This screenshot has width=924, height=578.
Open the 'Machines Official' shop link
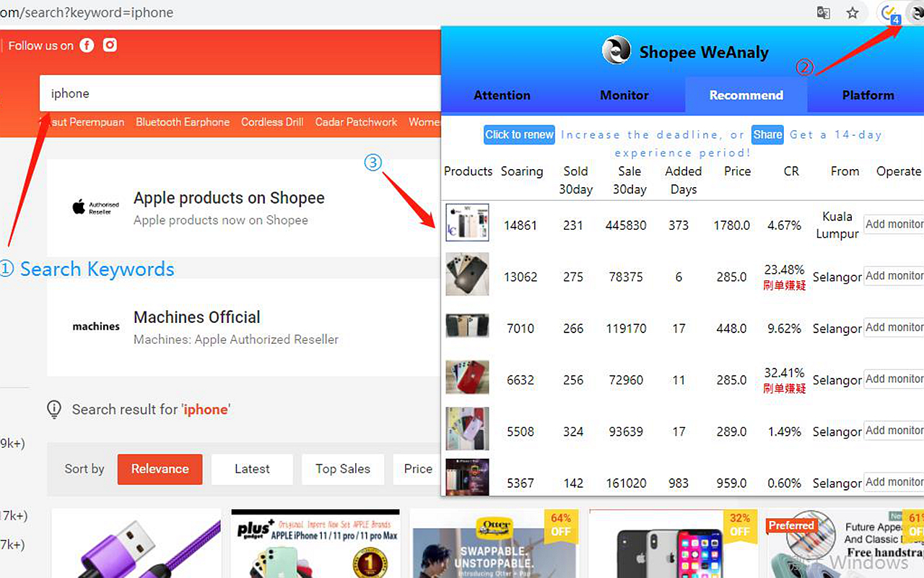pos(197,317)
